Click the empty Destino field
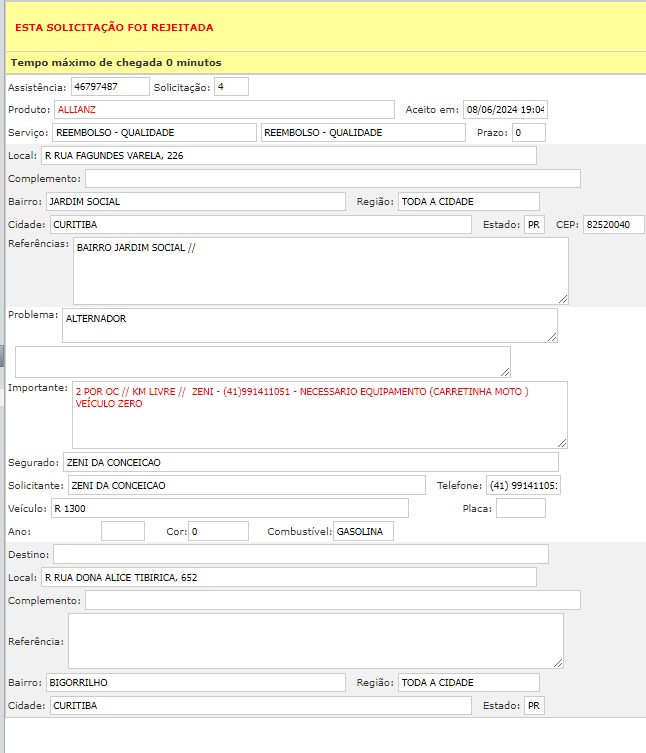This screenshot has height=753, width=646. pyautogui.click(x=300, y=554)
